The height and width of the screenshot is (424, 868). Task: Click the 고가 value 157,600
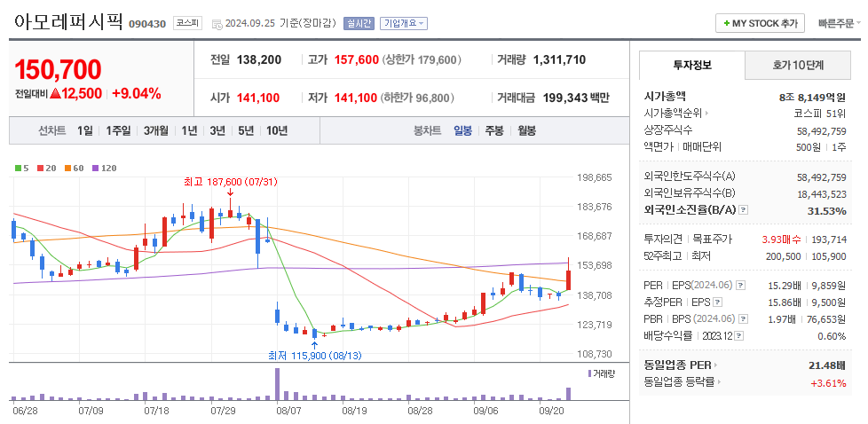(357, 59)
